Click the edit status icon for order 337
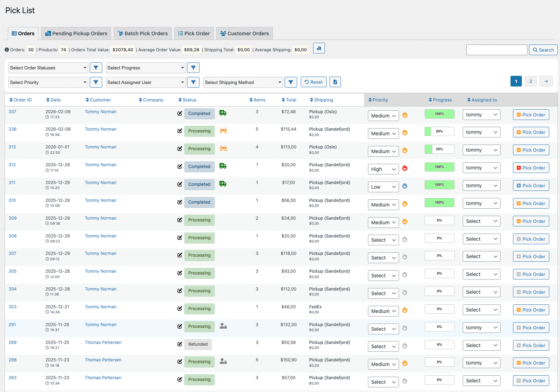 [180, 114]
